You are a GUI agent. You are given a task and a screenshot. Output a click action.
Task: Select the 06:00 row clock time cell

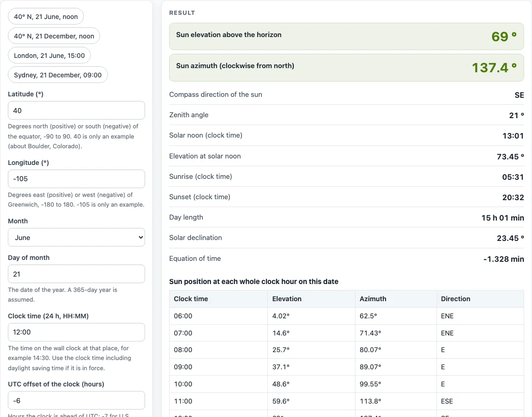click(219, 316)
